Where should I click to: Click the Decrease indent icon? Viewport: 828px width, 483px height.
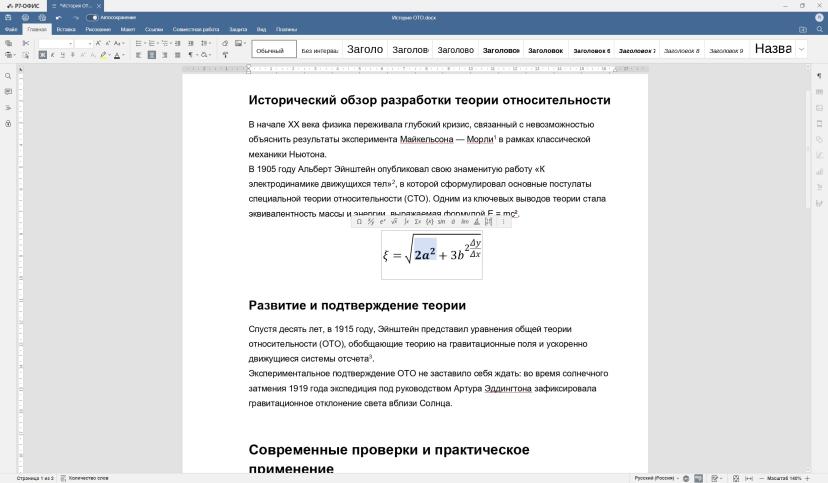178,43
